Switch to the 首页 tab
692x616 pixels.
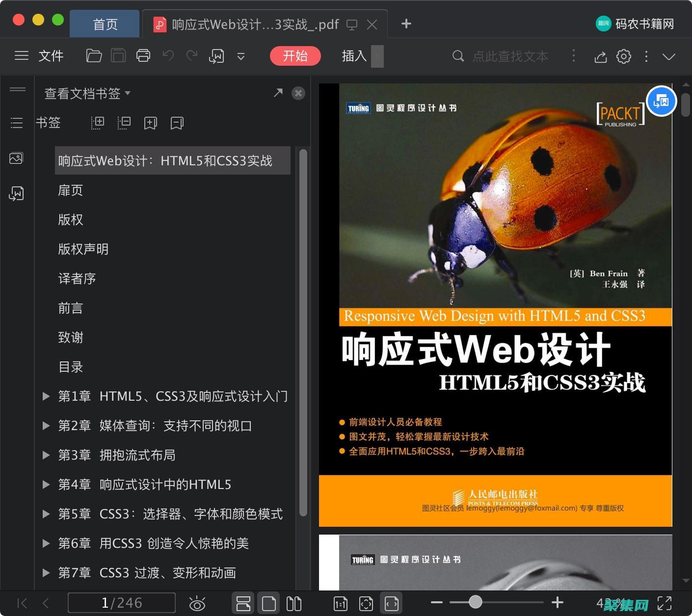(105, 24)
